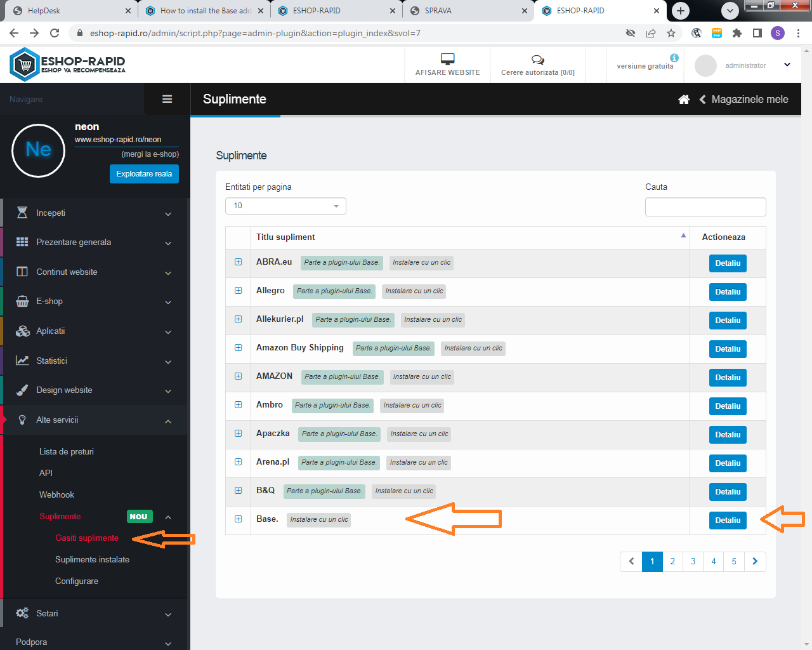This screenshot has width=812, height=650.
Task: Open Suplimente instalate submenu item
Action: pyautogui.click(x=92, y=559)
